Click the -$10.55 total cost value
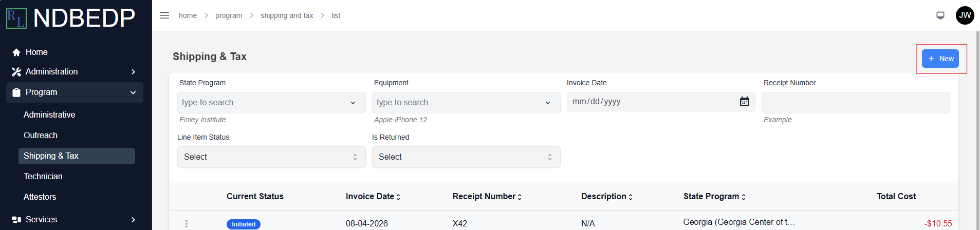This screenshot has width=980, height=230. coord(938,224)
